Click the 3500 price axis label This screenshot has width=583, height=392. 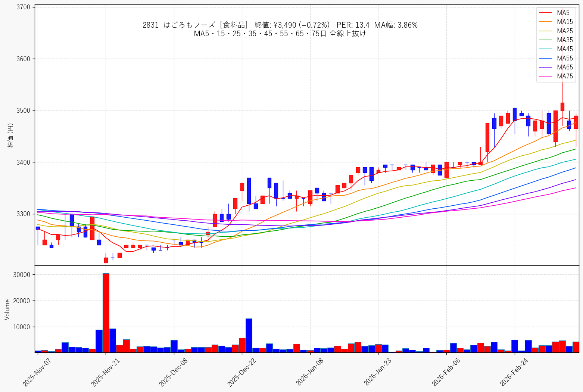24,111
